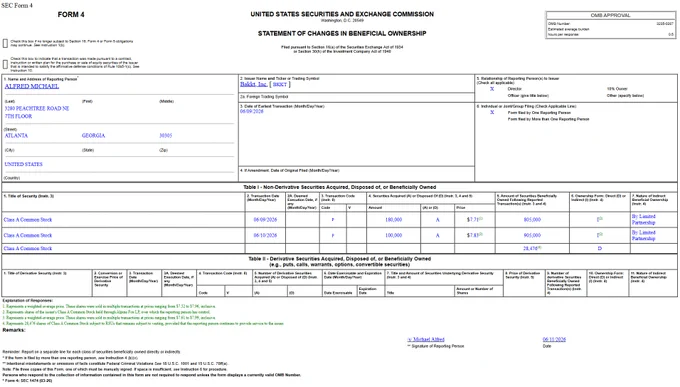Open the Bakkt, Inc. issuer link
680x387 pixels.
254,84
